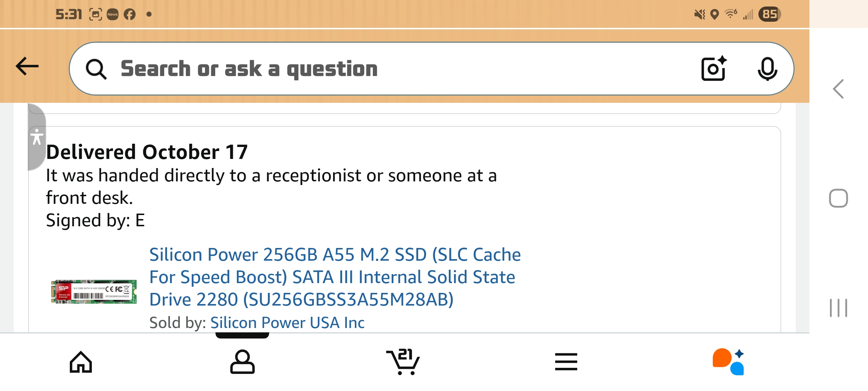
Task: Tap the back arrow beside the search bar
Action: click(x=27, y=67)
